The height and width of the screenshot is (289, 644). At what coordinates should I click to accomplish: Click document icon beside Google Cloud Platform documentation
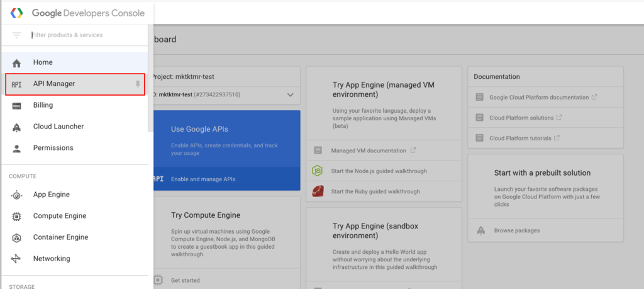tap(479, 98)
